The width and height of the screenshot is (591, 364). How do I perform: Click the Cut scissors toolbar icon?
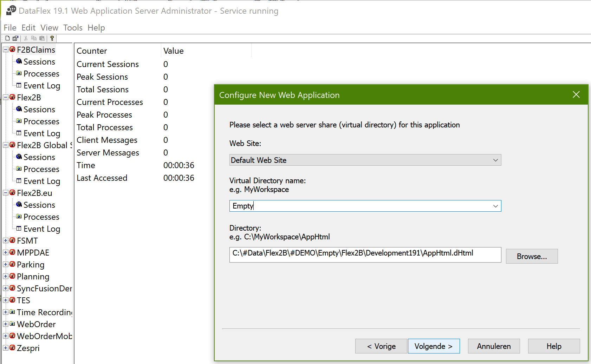(x=26, y=38)
